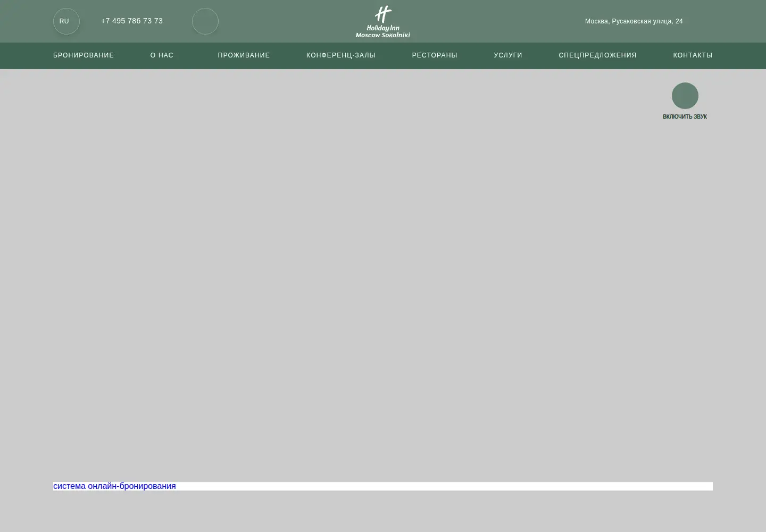Open the Спецпредложения menu item
The width and height of the screenshot is (766, 532).
click(x=597, y=55)
